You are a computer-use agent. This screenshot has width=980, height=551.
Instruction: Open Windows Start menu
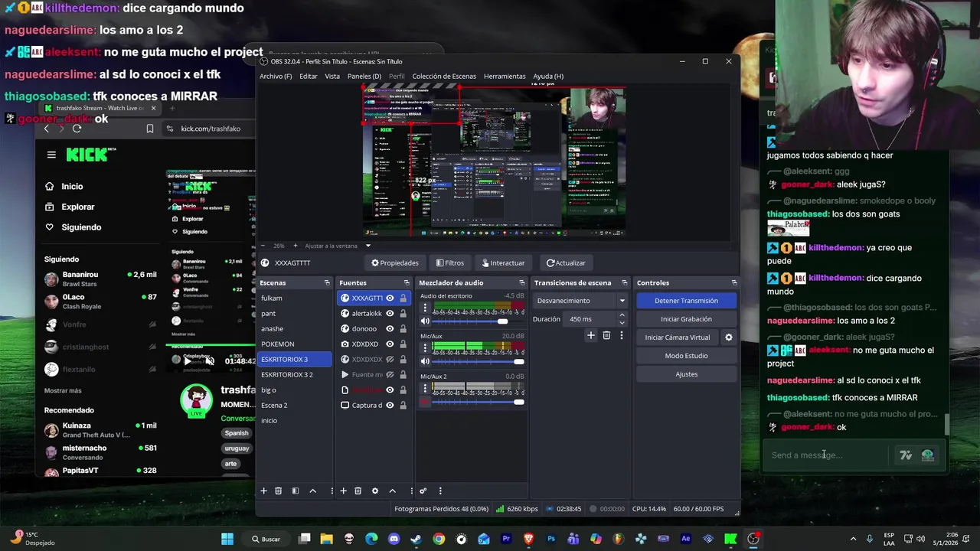(227, 539)
